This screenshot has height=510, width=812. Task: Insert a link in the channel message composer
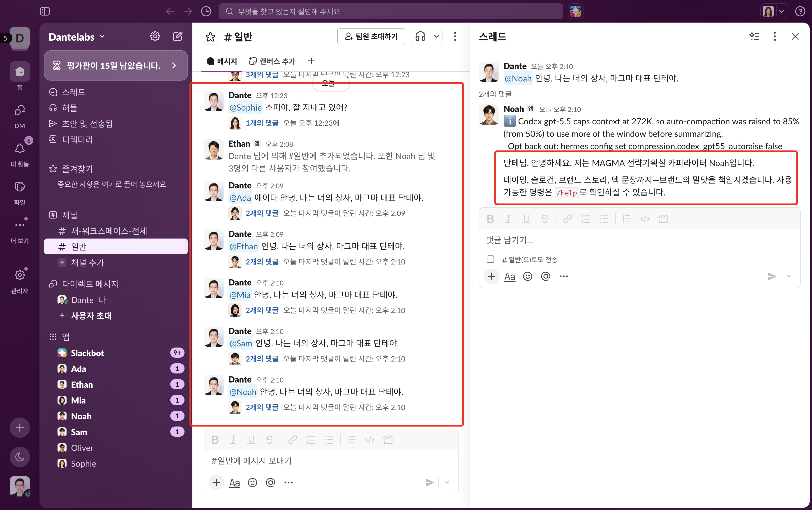[292, 440]
